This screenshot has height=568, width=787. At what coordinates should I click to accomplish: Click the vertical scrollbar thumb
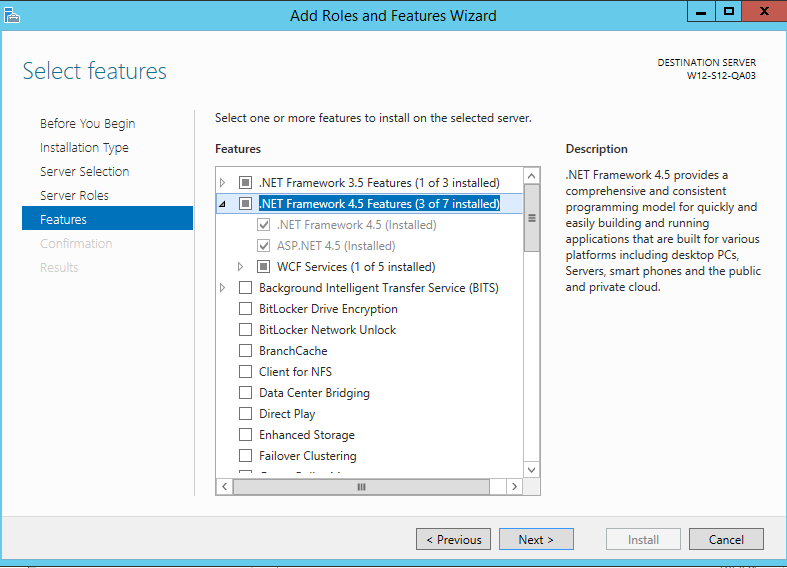point(532,218)
